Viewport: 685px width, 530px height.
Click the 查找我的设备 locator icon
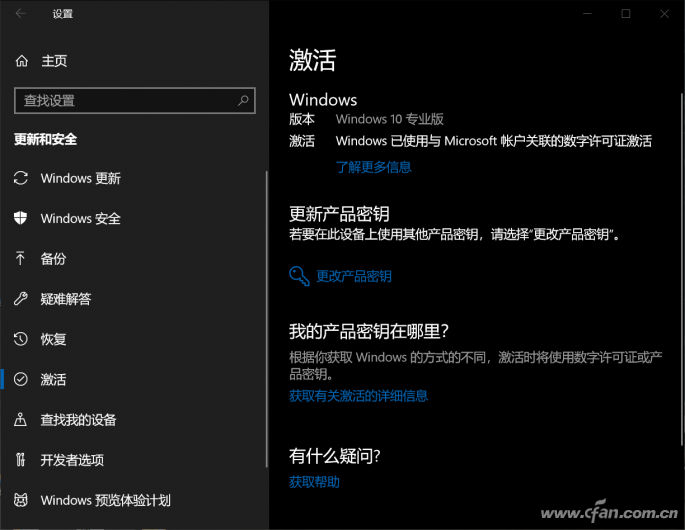pyautogui.click(x=21, y=419)
